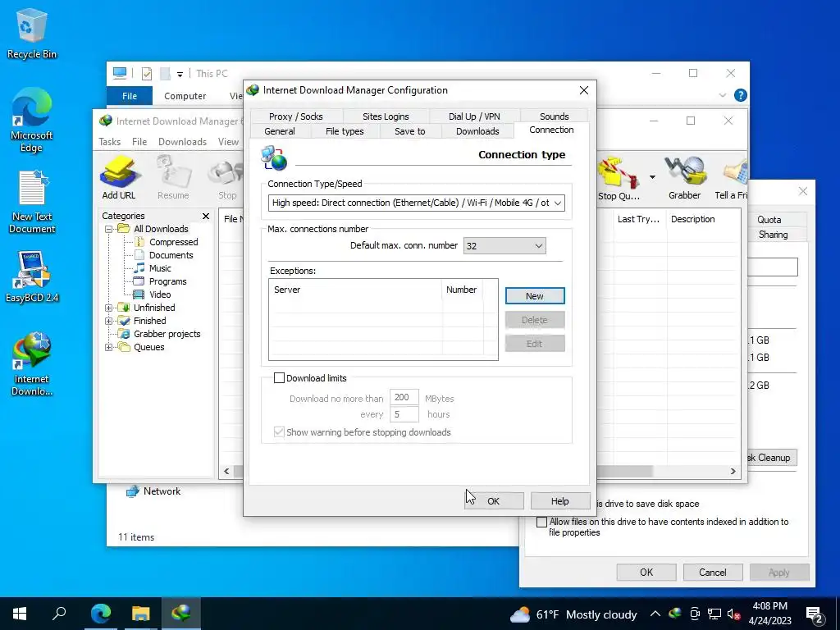Select the EasyBCD 2.4 desktop shortcut
Screen dimensions: 840x630
[x=32, y=277]
